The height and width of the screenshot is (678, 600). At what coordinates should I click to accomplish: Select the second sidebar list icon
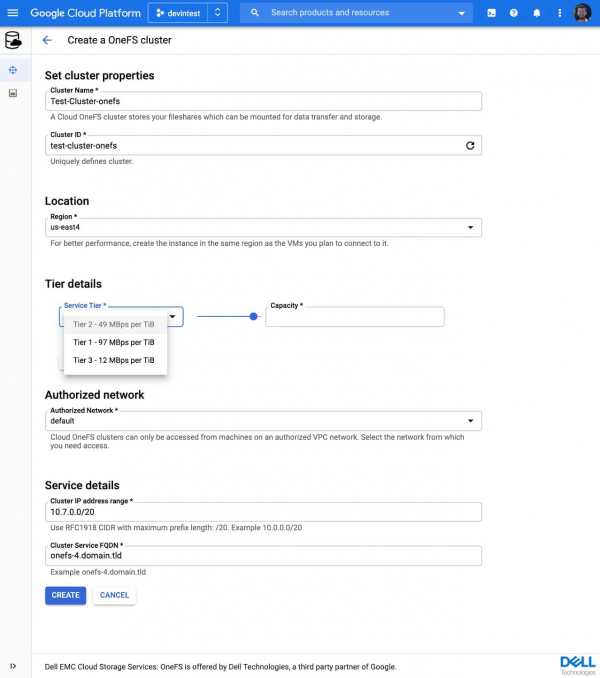click(x=13, y=93)
